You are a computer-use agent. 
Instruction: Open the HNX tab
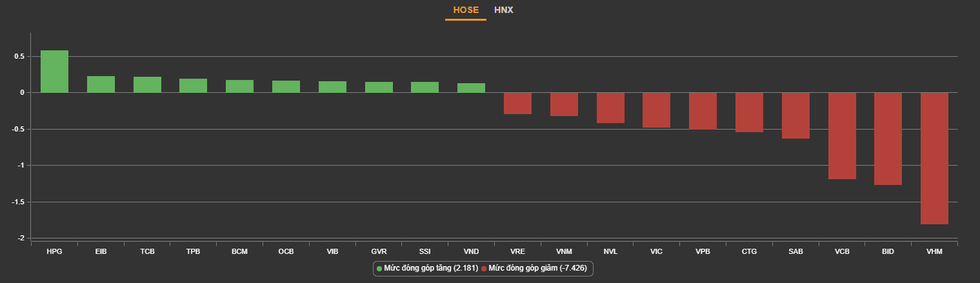[x=503, y=10]
